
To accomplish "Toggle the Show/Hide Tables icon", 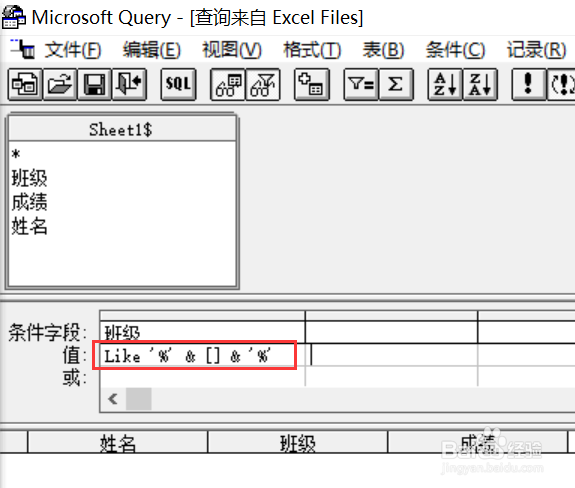I will coord(228,84).
